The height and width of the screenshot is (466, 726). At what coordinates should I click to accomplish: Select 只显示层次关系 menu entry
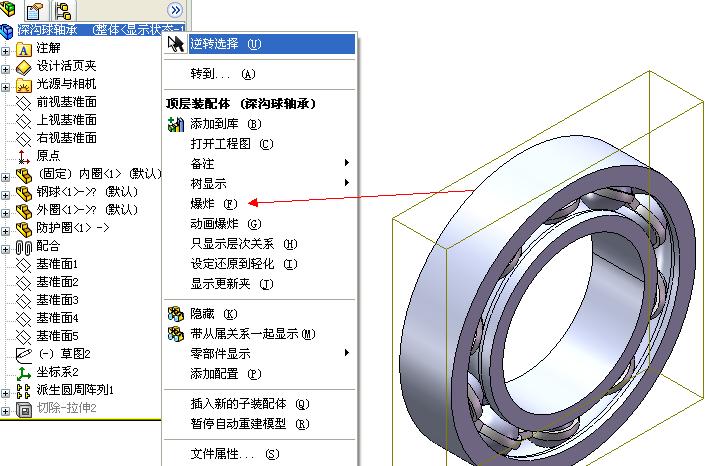click(x=260, y=244)
